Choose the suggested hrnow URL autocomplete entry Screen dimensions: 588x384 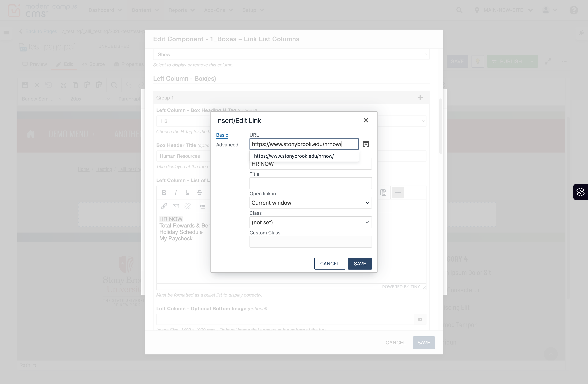click(x=304, y=156)
